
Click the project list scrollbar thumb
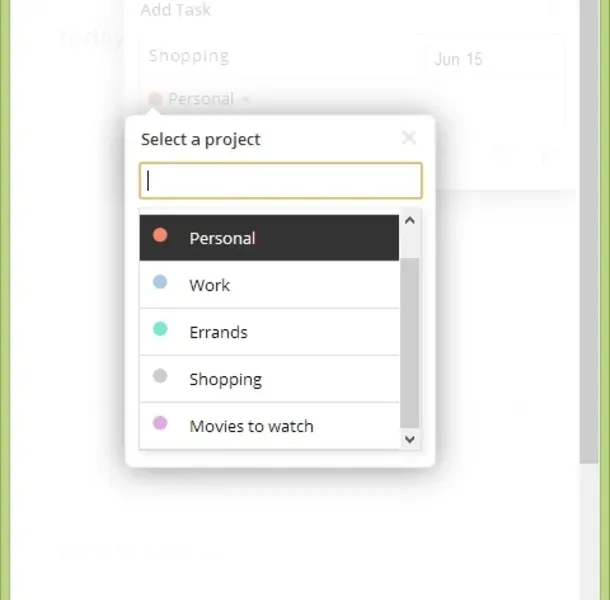[410, 340]
